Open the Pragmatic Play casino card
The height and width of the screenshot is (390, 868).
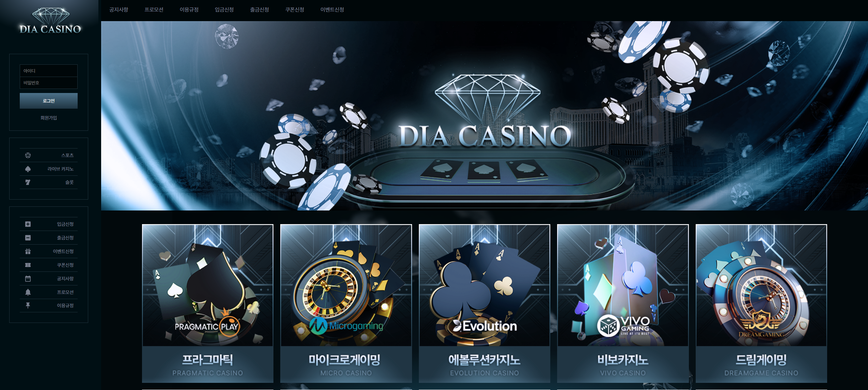(208, 303)
